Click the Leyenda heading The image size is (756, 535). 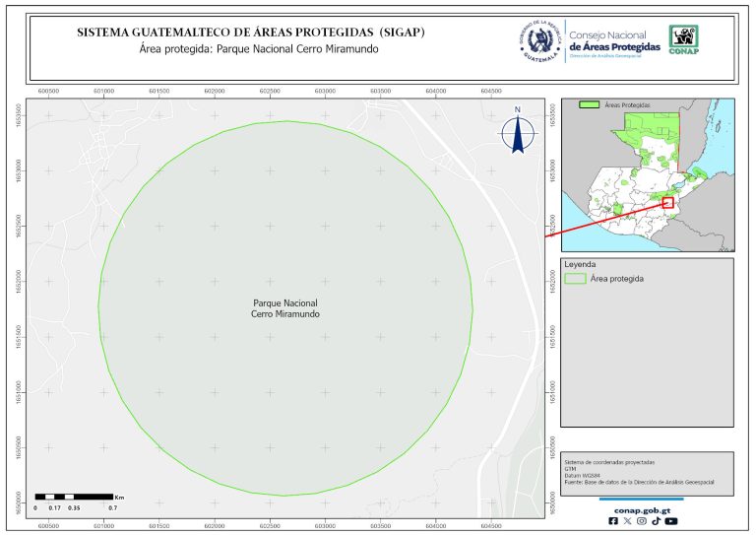579,265
